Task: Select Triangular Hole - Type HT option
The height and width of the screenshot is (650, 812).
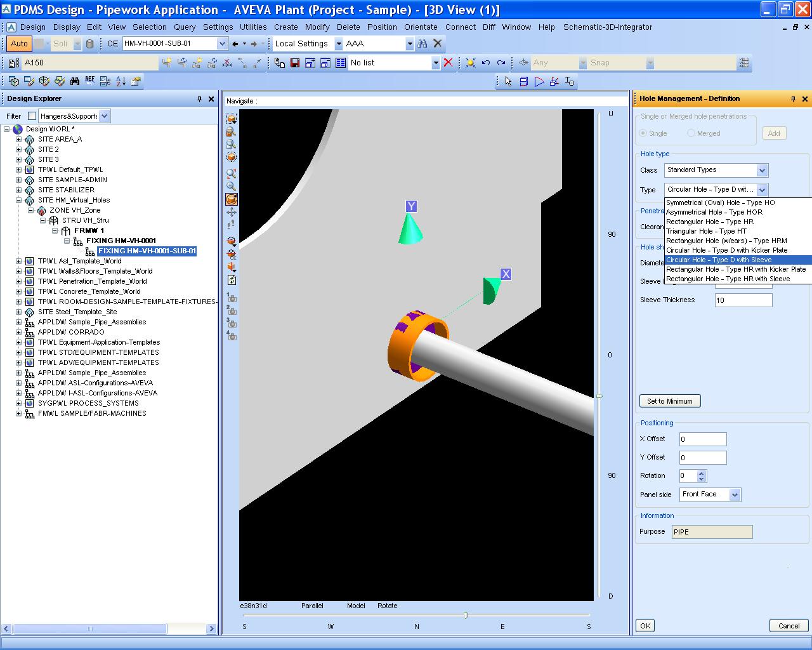Action: [x=738, y=231]
